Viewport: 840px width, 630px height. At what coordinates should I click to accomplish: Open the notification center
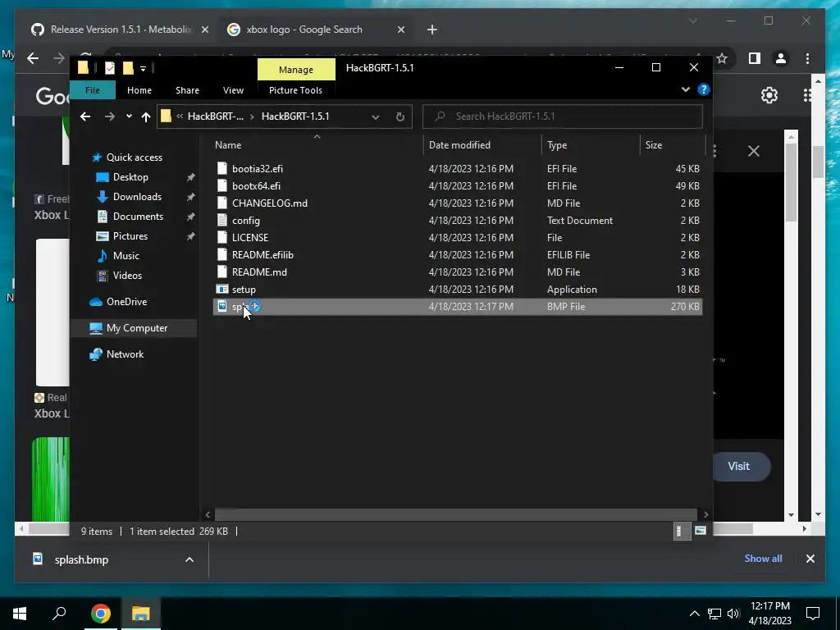(x=813, y=614)
